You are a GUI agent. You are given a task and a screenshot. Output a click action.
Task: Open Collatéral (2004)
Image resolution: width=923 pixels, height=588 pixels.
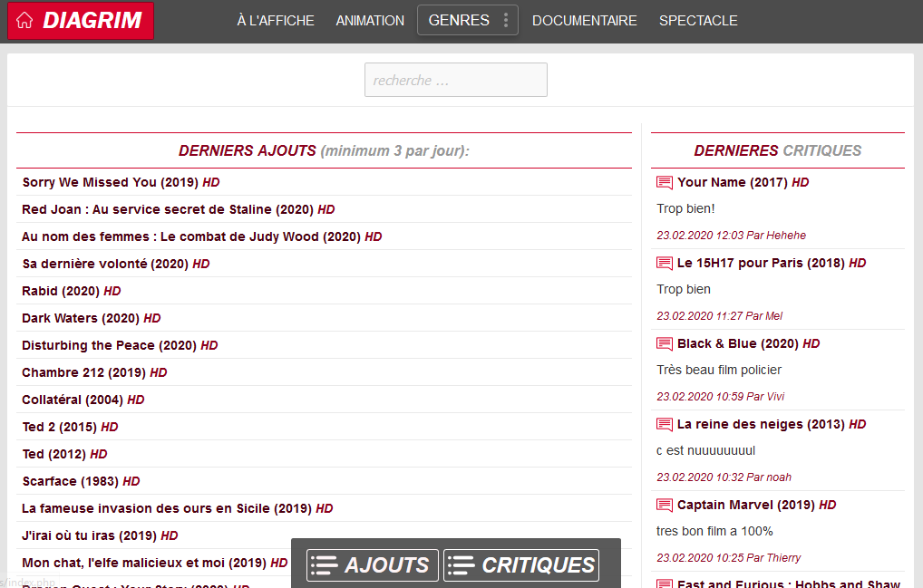83,400
